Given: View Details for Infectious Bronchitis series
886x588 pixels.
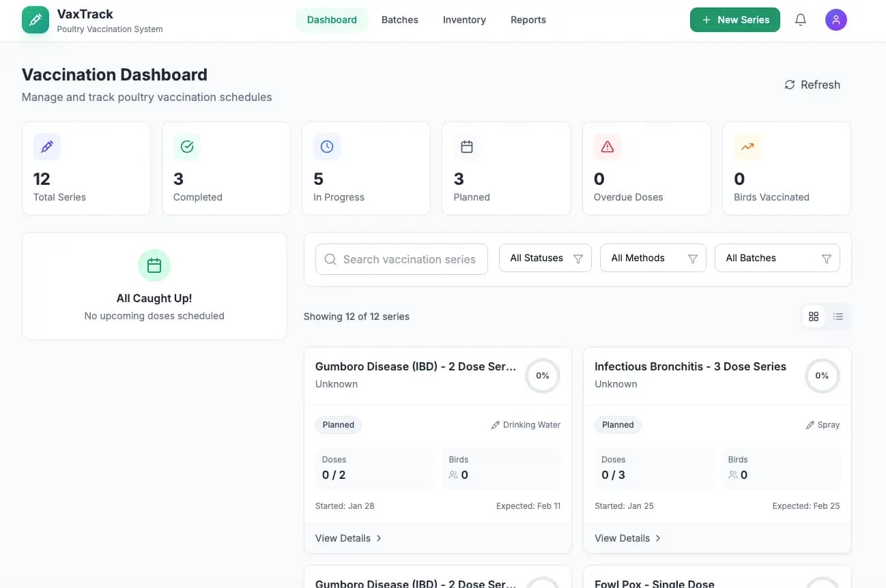Looking at the screenshot, I should [627, 538].
